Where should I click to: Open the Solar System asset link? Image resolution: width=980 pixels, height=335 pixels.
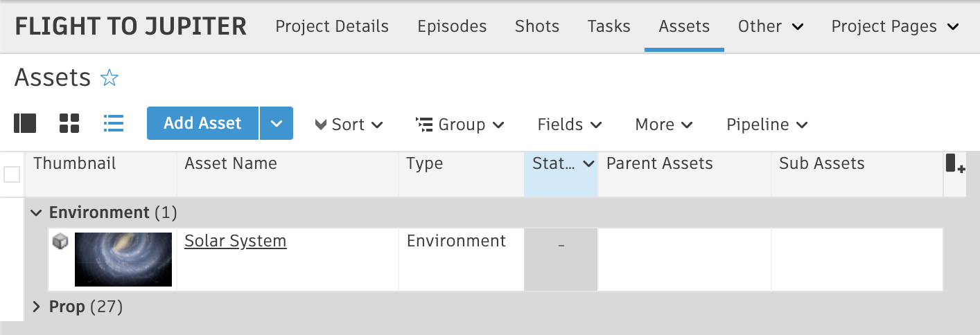[x=235, y=241]
